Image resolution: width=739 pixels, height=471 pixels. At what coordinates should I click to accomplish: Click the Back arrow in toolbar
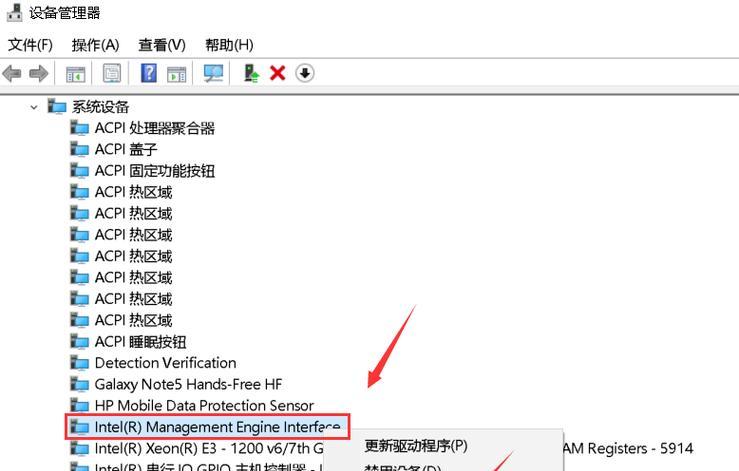(x=12, y=74)
